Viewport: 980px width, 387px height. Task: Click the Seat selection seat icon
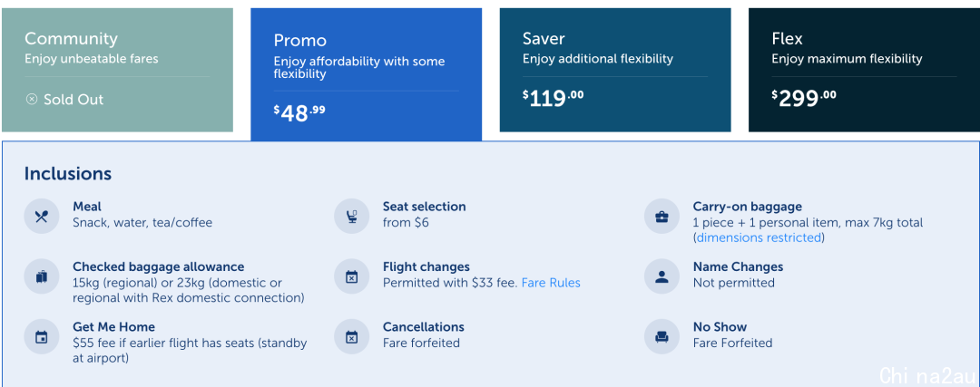[x=351, y=216]
